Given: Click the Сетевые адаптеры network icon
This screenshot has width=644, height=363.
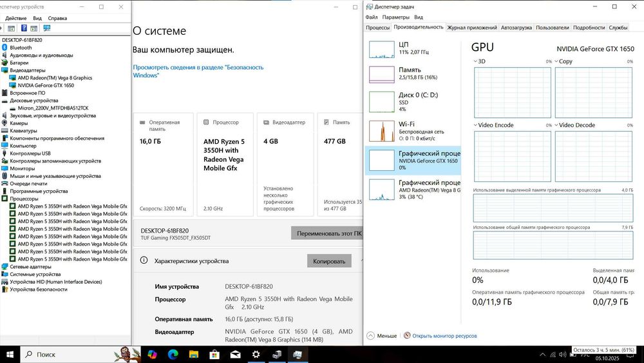Looking at the screenshot, I should tap(5, 267).
